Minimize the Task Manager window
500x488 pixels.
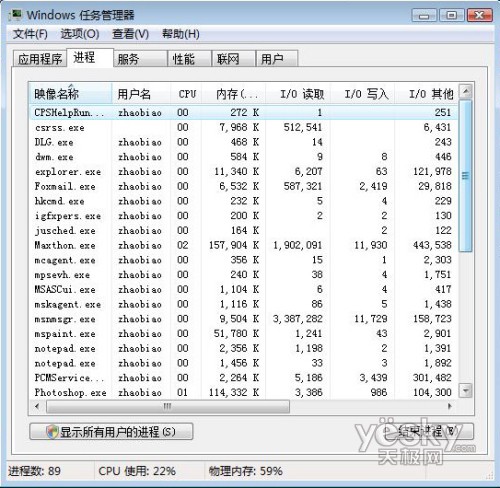point(424,15)
